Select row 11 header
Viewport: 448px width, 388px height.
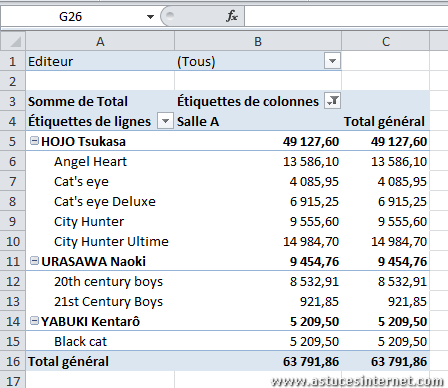coord(13,261)
